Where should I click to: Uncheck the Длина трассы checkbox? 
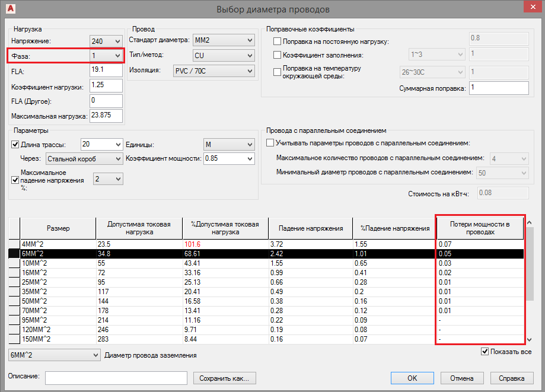coord(15,144)
